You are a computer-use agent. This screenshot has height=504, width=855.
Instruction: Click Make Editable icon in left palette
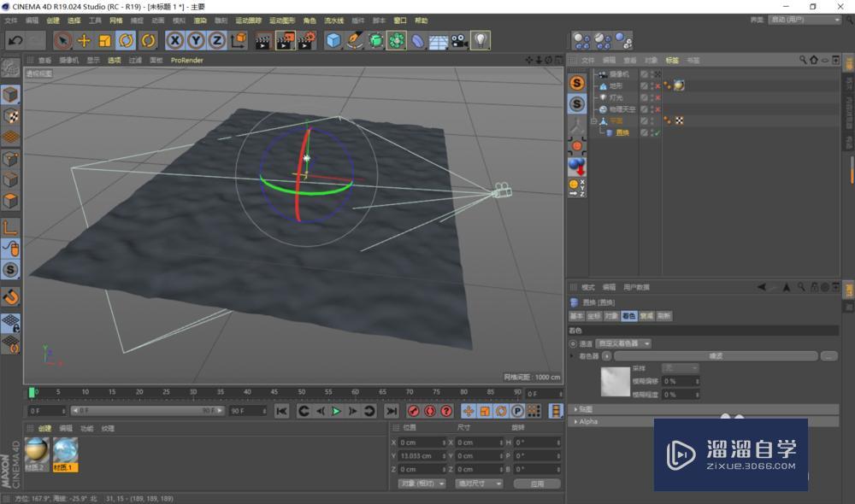pos(10,67)
